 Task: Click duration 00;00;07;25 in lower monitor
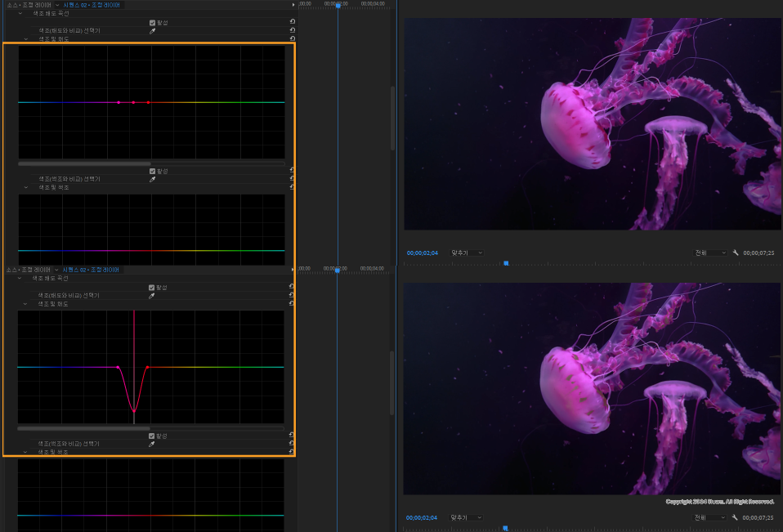[758, 517]
